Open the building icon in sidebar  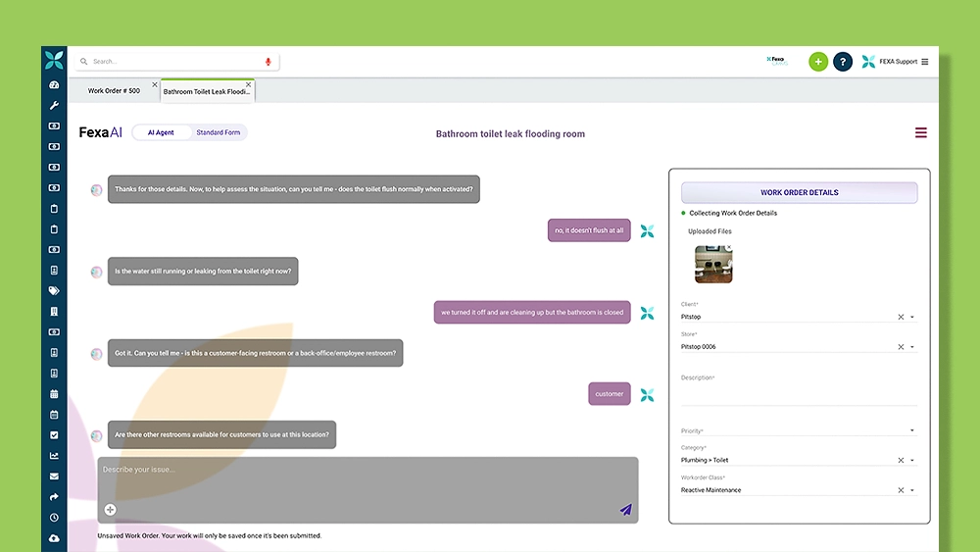coord(54,312)
